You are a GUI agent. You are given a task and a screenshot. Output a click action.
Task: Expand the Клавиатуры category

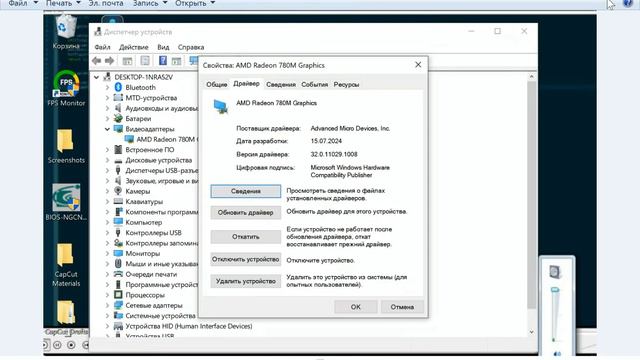107,202
